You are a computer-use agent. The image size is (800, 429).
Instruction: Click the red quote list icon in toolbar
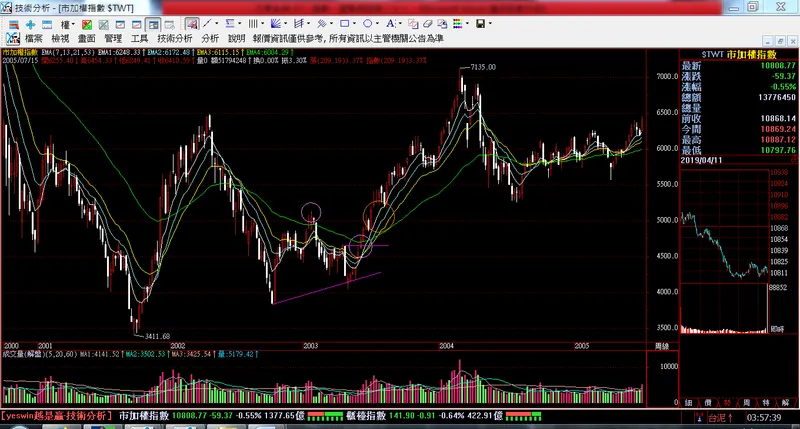pyautogui.click(x=14, y=24)
